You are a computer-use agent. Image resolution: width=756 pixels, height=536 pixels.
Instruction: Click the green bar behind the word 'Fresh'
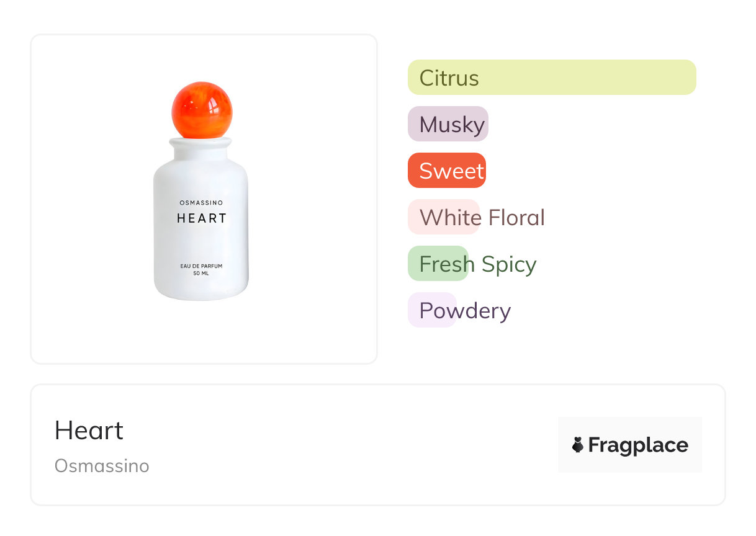[x=438, y=264]
